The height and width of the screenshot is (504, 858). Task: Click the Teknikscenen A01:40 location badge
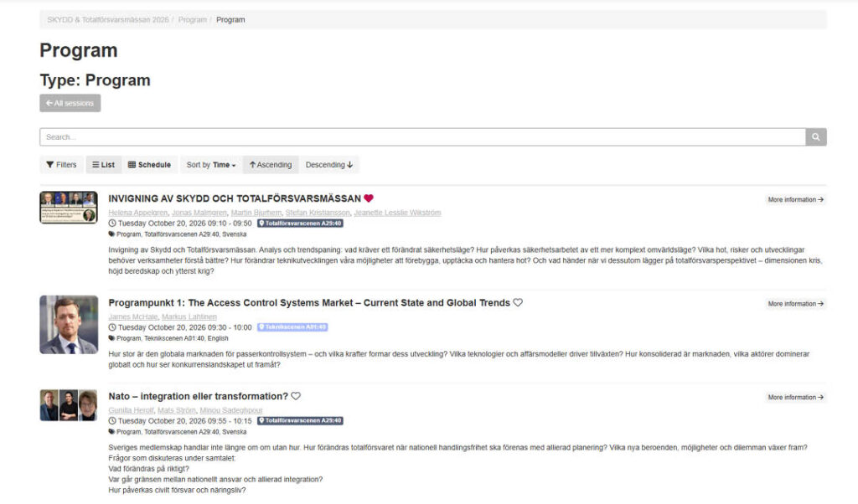[x=292, y=327]
